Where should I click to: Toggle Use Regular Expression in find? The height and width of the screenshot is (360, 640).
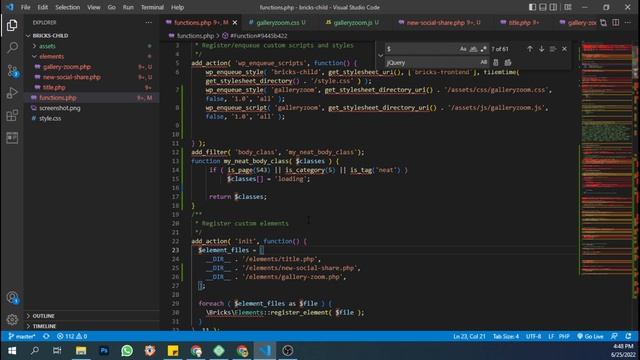click(484, 49)
